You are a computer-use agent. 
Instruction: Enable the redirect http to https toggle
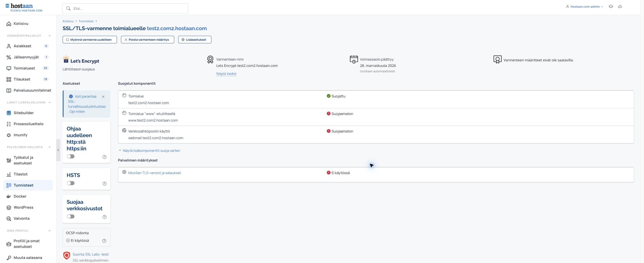point(71,156)
